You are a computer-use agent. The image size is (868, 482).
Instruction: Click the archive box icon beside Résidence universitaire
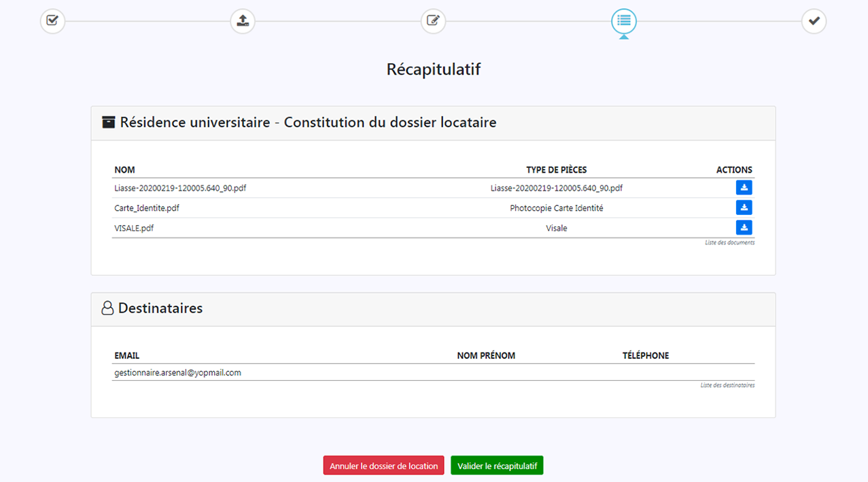point(108,122)
